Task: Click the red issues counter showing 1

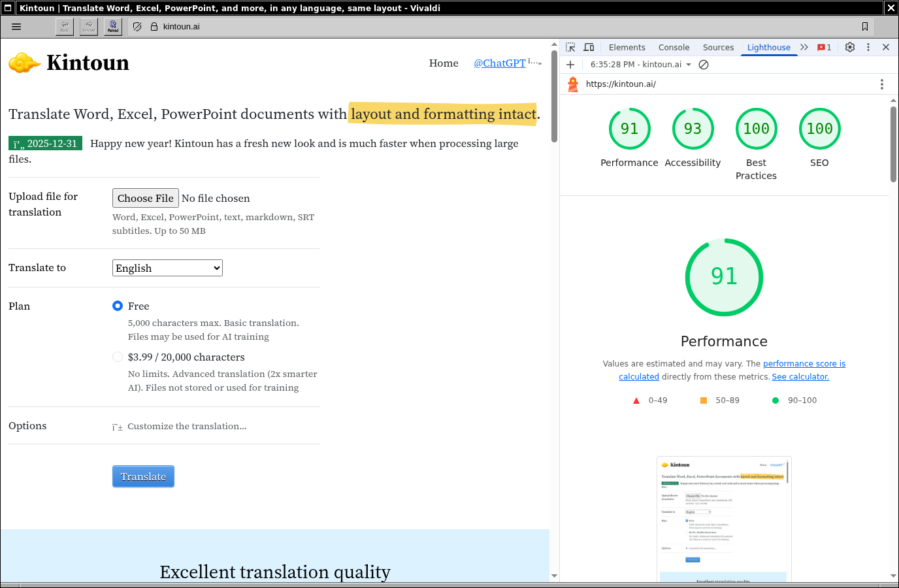Action: coord(824,46)
